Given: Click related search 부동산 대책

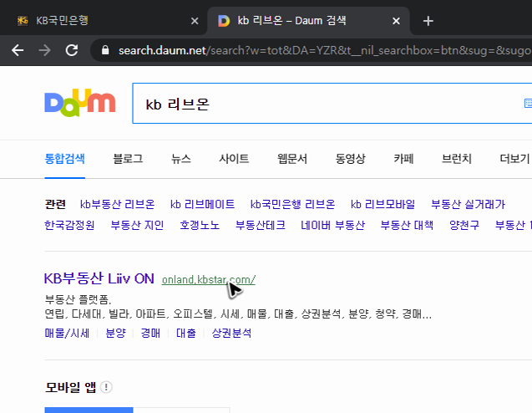Looking at the screenshot, I should tap(407, 225).
